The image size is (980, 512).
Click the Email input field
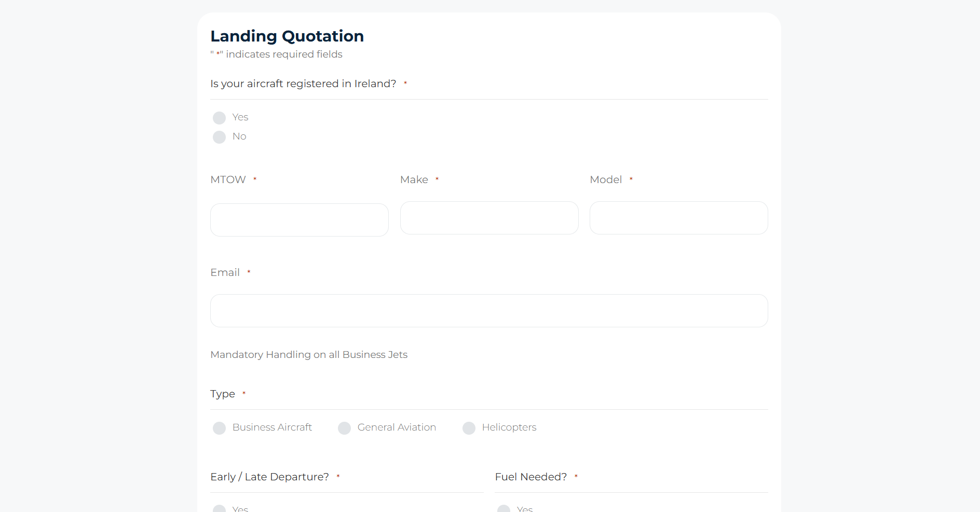(488, 311)
